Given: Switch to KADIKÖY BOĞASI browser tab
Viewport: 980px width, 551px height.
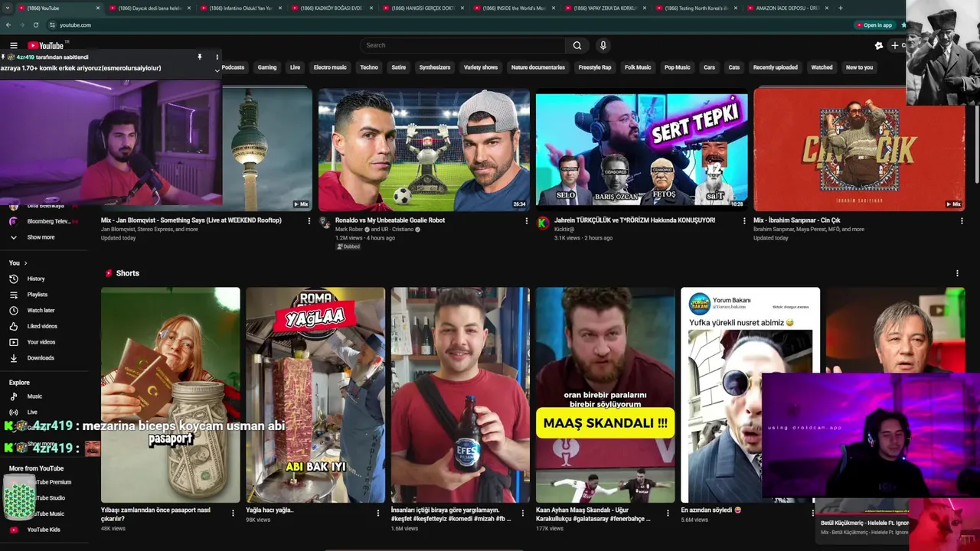Looking at the screenshot, I should pyautogui.click(x=332, y=8).
